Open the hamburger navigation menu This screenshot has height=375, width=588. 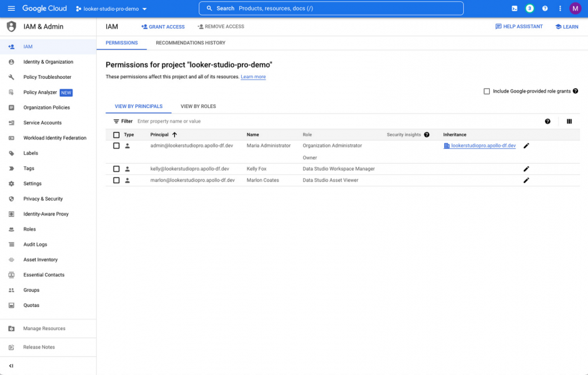[11, 8]
